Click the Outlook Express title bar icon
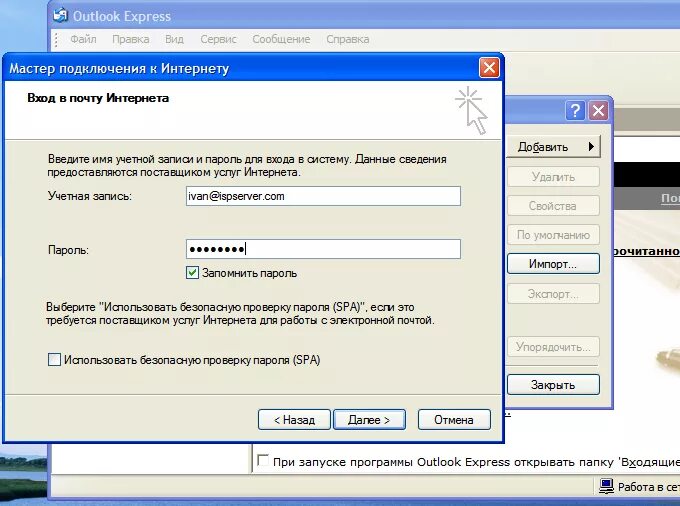680x506 pixels. 60,16
